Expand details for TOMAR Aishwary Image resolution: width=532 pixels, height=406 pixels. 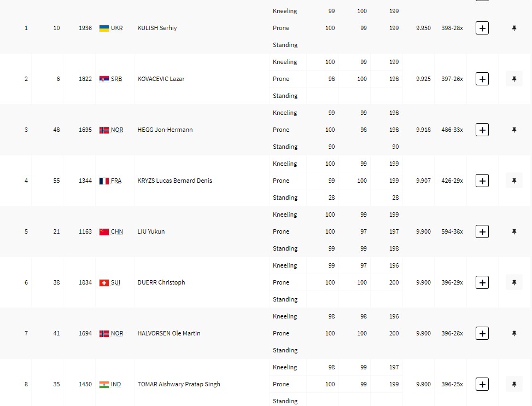click(x=482, y=384)
